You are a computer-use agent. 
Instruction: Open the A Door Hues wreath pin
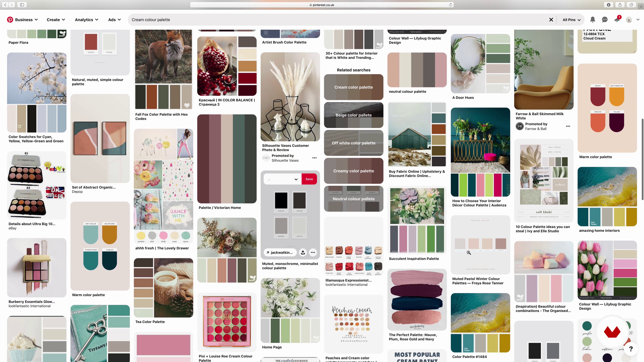tap(480, 64)
